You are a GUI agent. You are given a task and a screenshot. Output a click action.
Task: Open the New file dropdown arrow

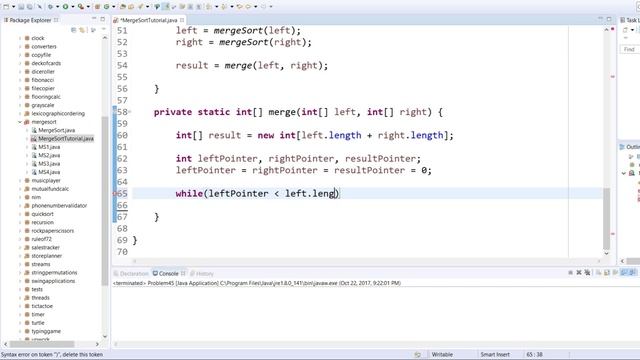click(13, 7)
